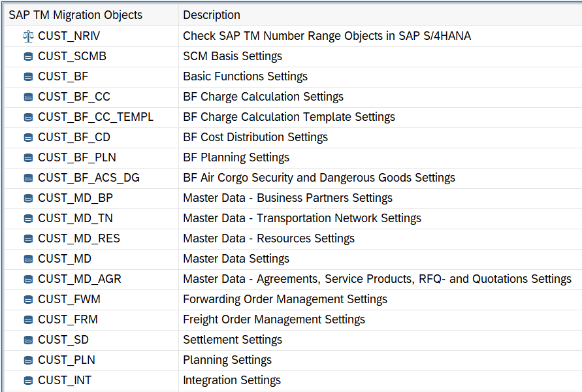Viewport: 582px width, 392px height.
Task: Select the database icon for CUST_SD
Action: pos(28,340)
